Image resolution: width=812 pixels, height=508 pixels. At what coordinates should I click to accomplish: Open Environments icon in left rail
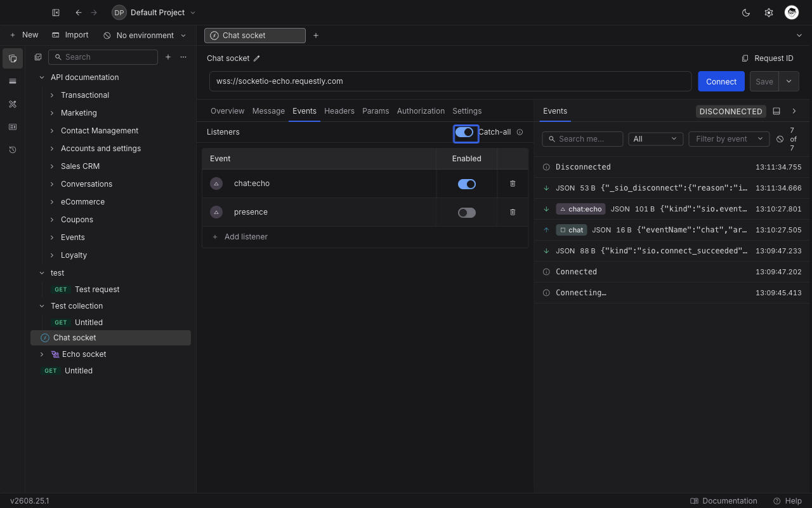[x=13, y=81]
